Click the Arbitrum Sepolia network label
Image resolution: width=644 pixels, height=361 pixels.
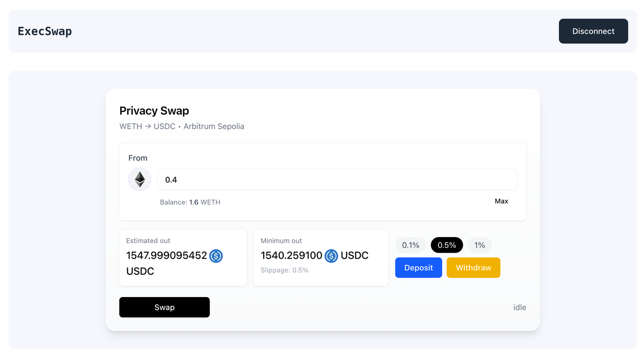(x=213, y=126)
